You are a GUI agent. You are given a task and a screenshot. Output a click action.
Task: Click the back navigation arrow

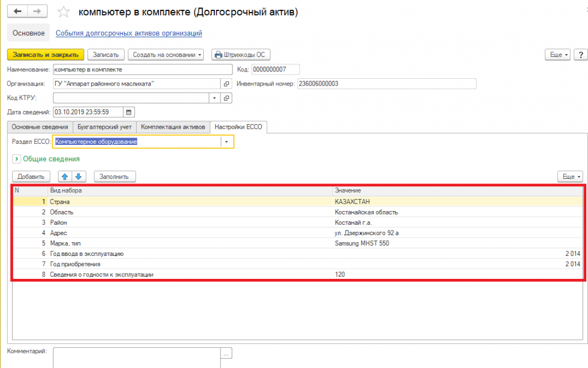click(17, 11)
